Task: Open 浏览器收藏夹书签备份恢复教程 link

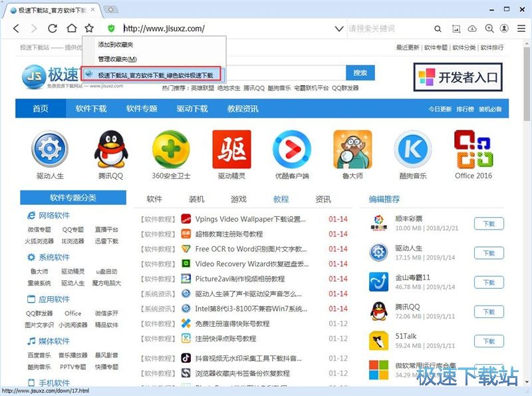Action: click(x=243, y=373)
